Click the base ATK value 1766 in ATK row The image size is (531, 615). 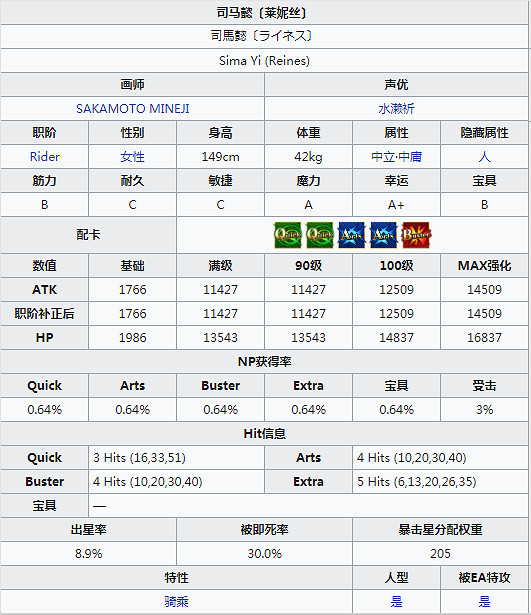click(x=133, y=290)
